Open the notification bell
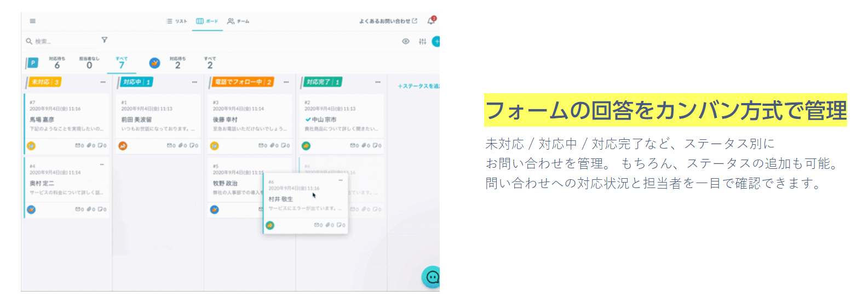868x301 pixels. [431, 21]
